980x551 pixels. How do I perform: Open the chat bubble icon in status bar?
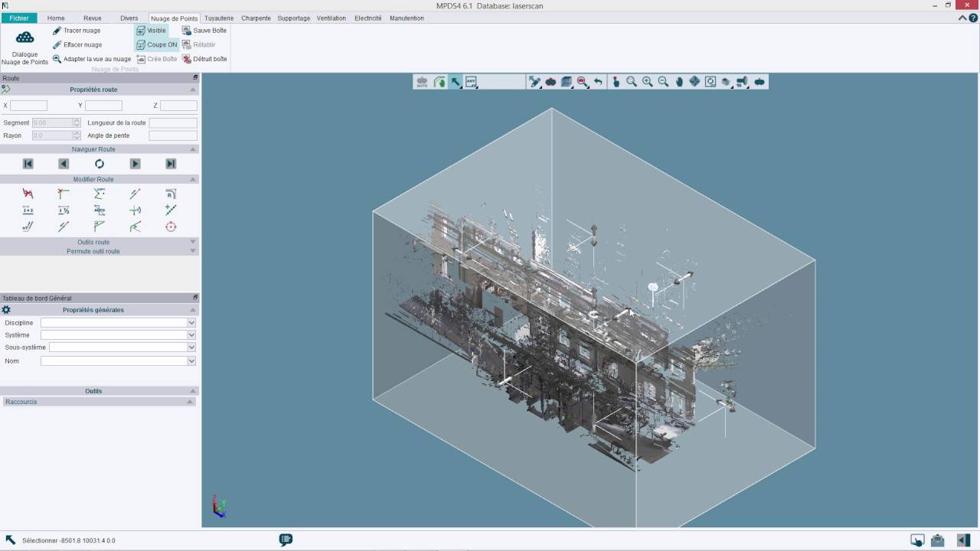coord(286,540)
